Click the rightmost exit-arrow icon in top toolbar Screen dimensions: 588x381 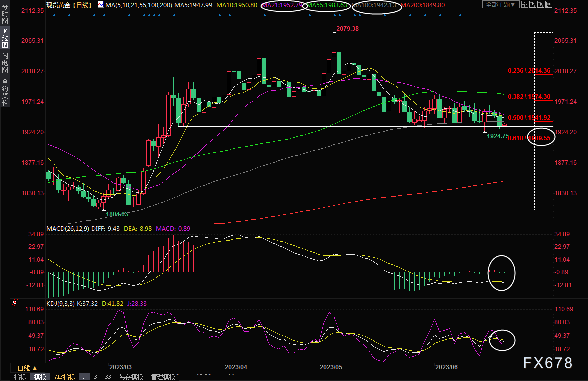(548, 5)
